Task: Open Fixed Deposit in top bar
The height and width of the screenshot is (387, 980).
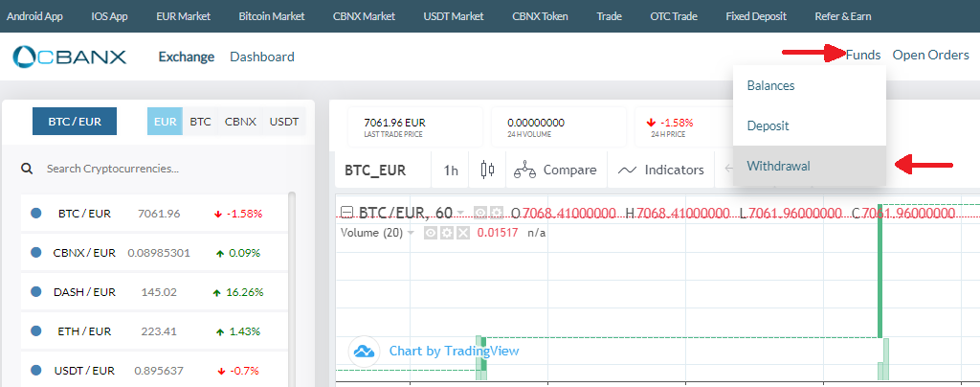Action: coord(756,16)
